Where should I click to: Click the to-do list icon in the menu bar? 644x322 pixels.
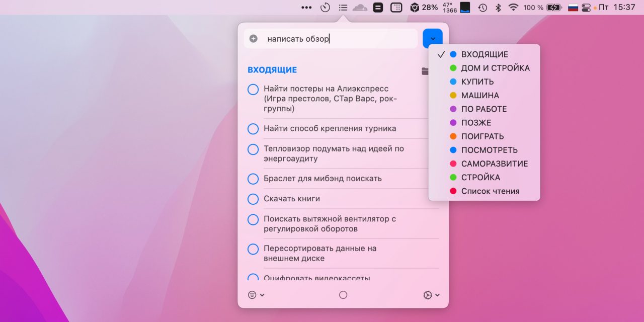point(343,8)
